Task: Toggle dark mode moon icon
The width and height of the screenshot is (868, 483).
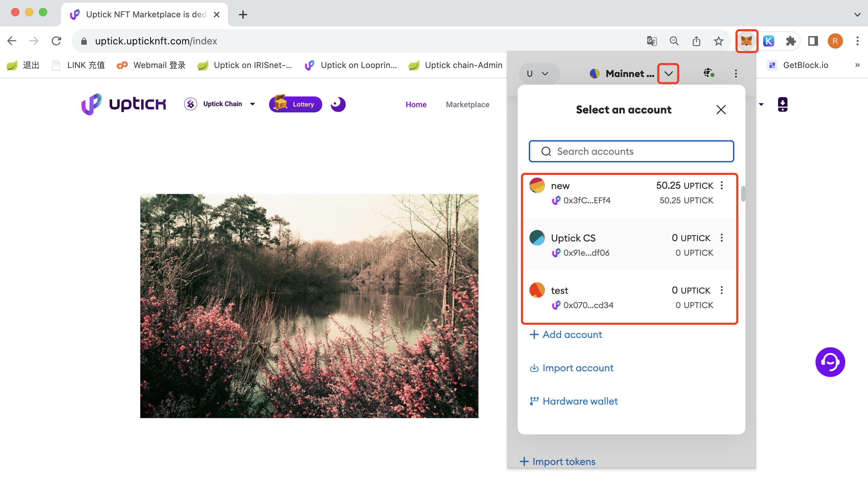Action: [338, 104]
